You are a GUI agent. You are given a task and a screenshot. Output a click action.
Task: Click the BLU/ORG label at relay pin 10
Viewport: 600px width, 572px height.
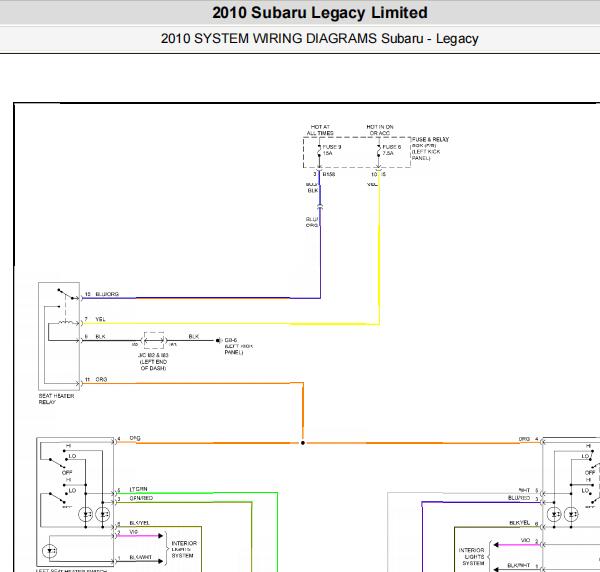click(107, 294)
